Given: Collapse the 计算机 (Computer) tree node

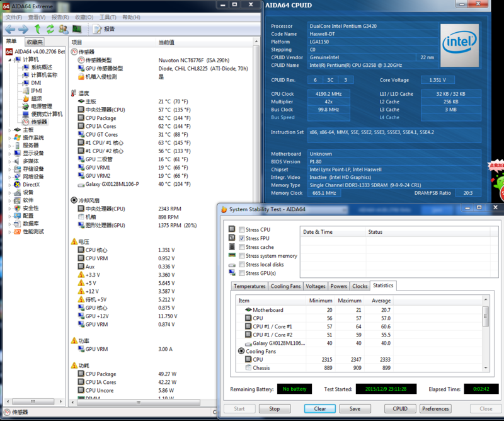Looking at the screenshot, I should 9,59.
